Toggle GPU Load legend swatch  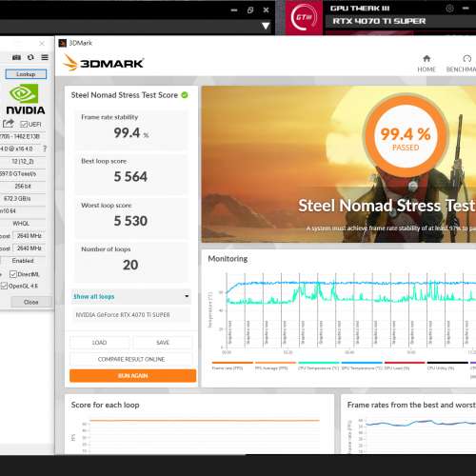click(405, 363)
